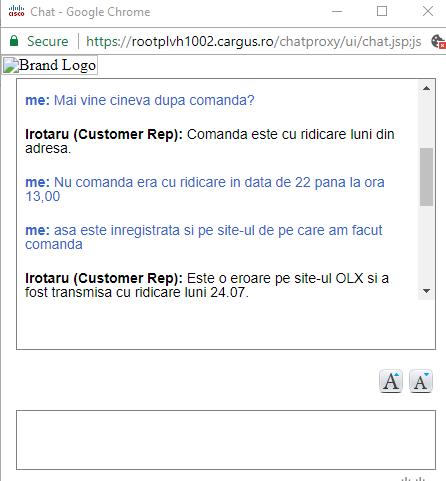This screenshot has height=481, width=446.
Task: Open the blocked cookies icon in address bar
Action: tap(438, 42)
